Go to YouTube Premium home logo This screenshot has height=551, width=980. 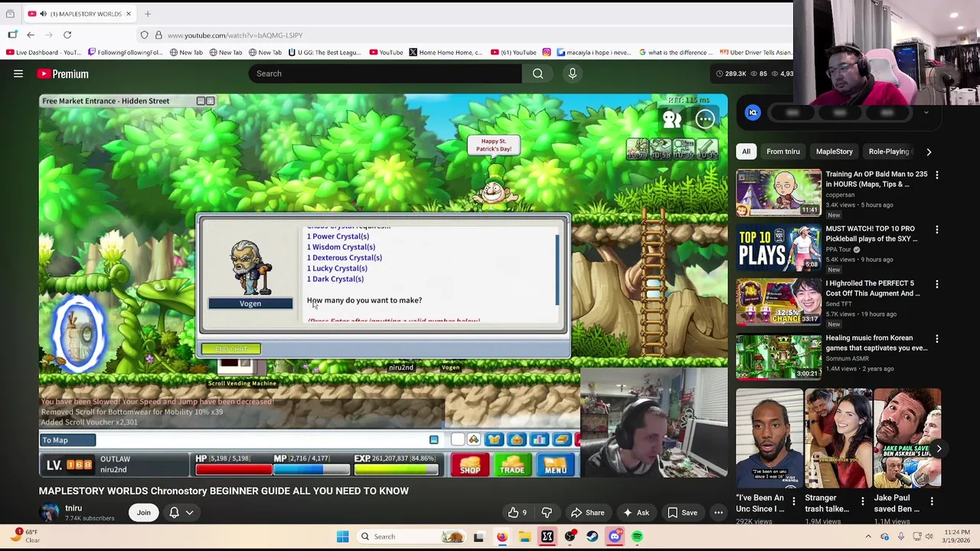click(63, 73)
